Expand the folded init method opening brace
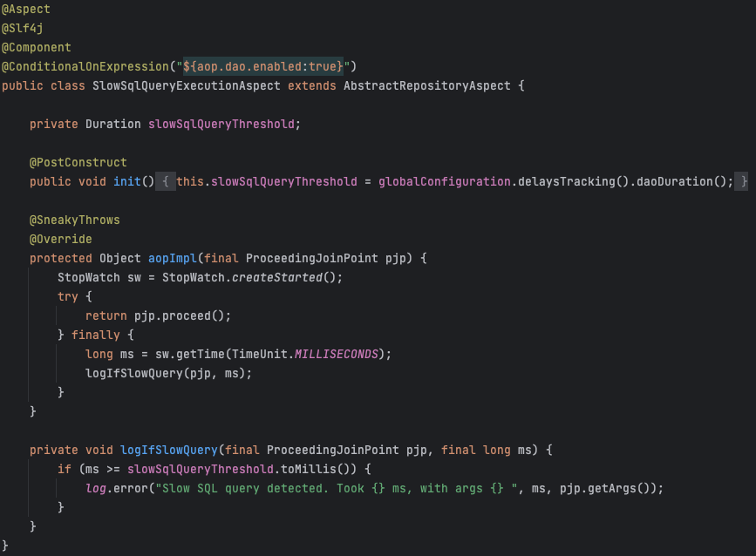Screen dimensions: 756x556 coord(165,181)
